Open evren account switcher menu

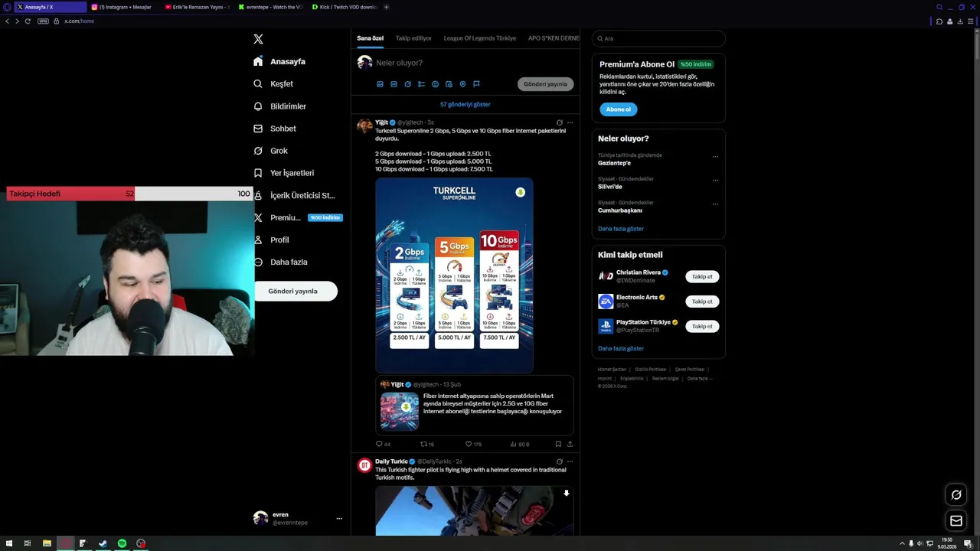[299, 519]
